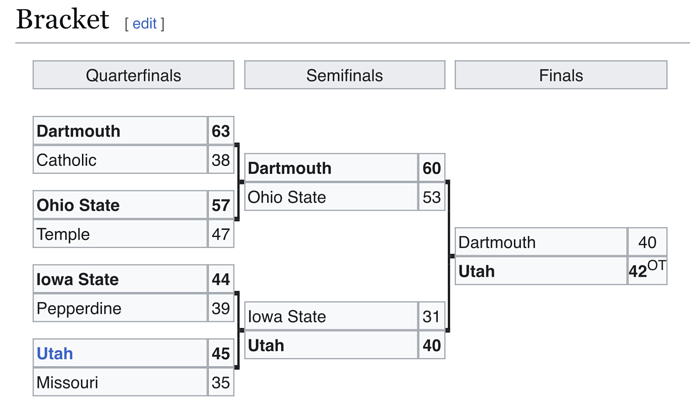
Task: Open the blue Utah team link
Action: pyautogui.click(x=55, y=353)
